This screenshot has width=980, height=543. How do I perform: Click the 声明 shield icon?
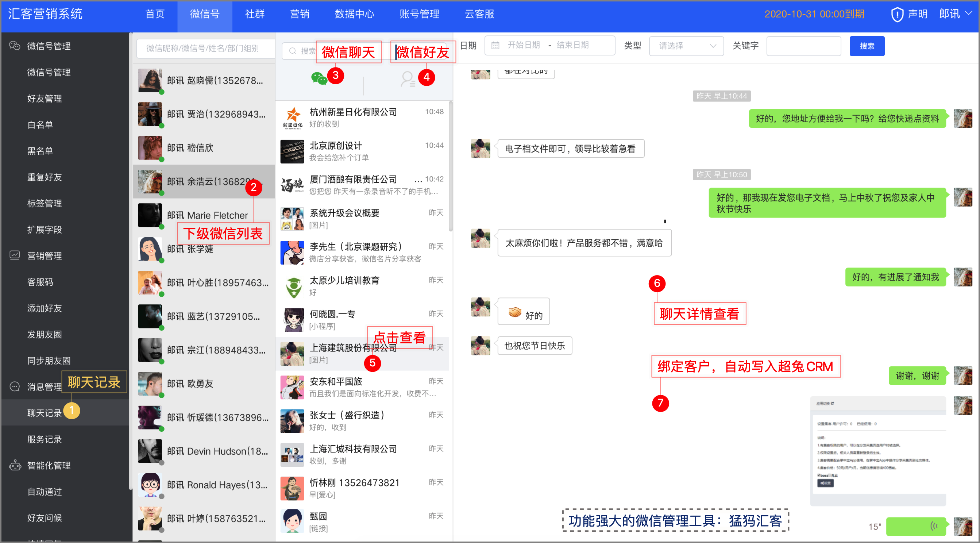pyautogui.click(x=897, y=15)
